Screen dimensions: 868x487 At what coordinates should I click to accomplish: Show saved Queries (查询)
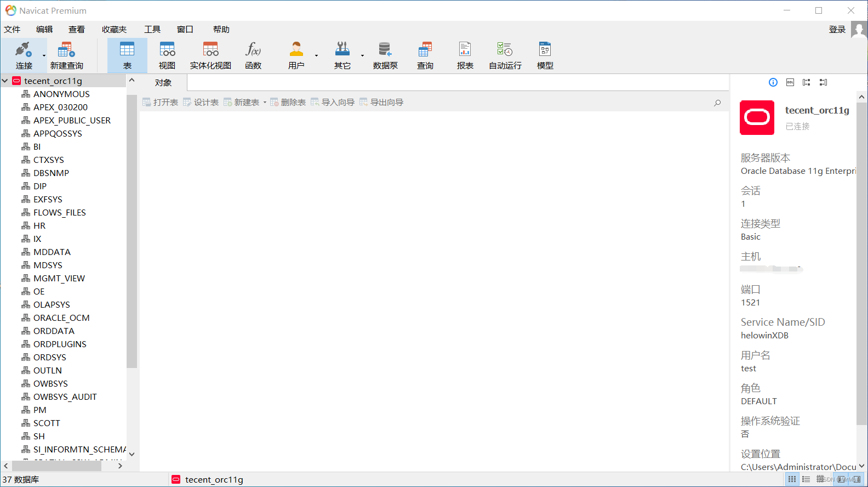(425, 55)
